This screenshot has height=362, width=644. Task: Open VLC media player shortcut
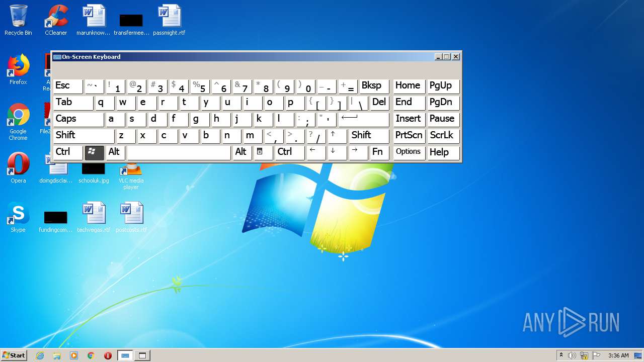[x=131, y=176]
